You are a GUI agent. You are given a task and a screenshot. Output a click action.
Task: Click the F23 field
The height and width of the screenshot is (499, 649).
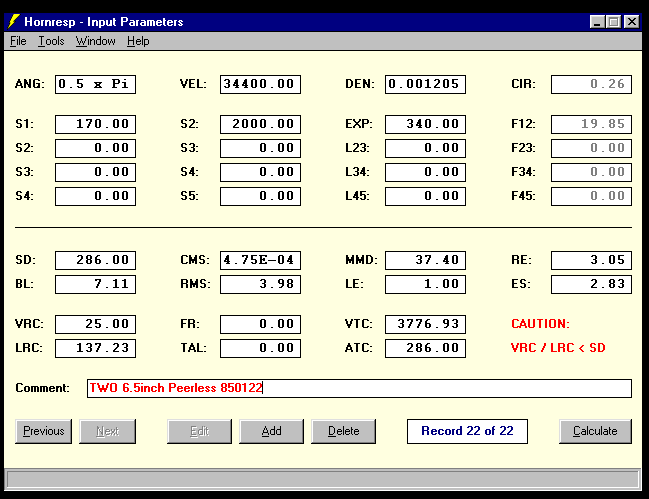click(x=591, y=148)
